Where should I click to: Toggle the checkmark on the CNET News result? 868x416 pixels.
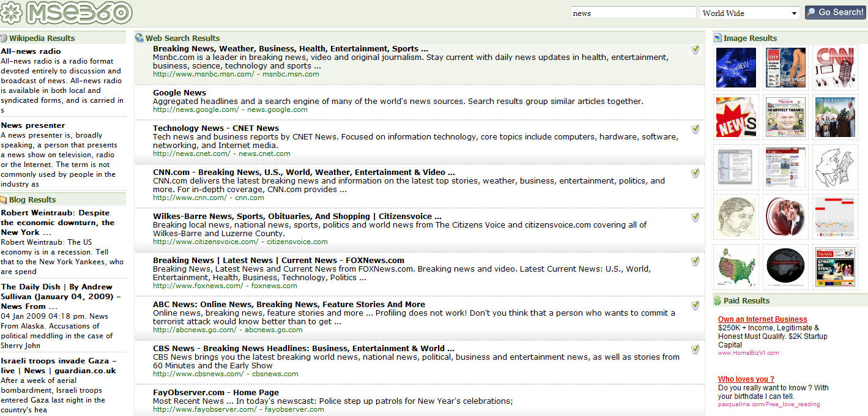[x=695, y=129]
